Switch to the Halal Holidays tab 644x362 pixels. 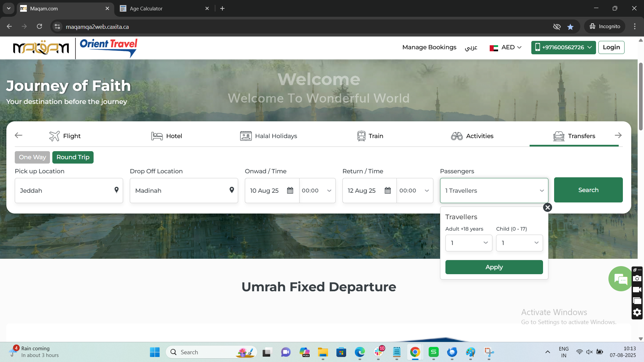(269, 136)
